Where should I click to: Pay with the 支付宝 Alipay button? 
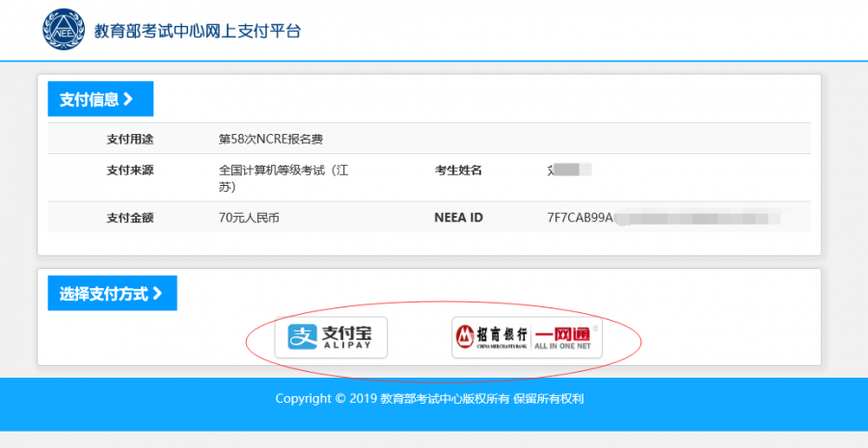pos(331,337)
